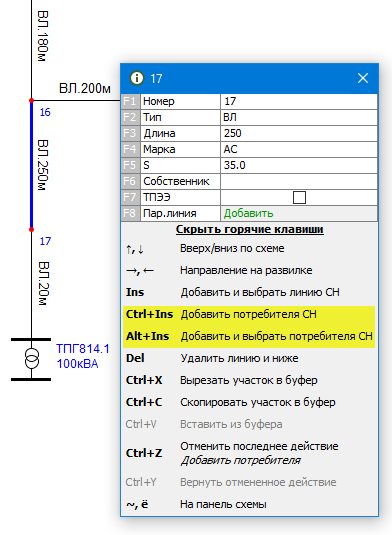Choose На панель схемы entry
The image size is (392, 535).
(249, 504)
